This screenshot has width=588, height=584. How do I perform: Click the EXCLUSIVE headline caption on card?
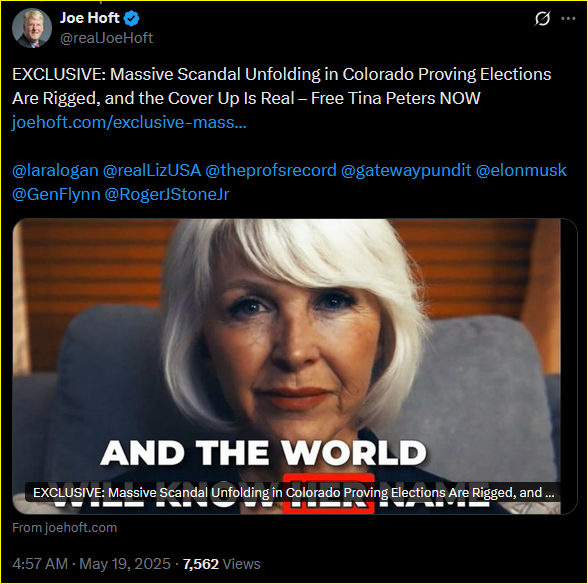(294, 492)
